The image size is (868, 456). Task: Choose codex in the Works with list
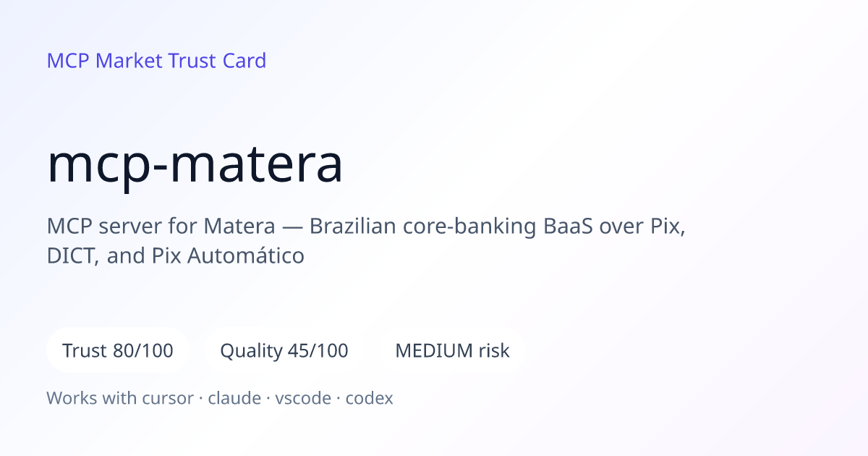click(369, 398)
